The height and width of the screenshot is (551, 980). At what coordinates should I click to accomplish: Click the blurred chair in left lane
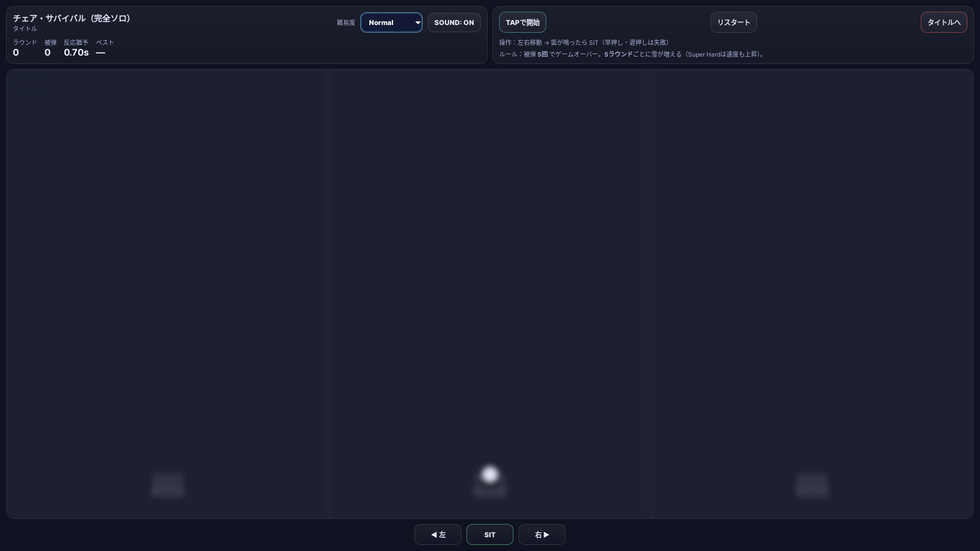tap(167, 485)
